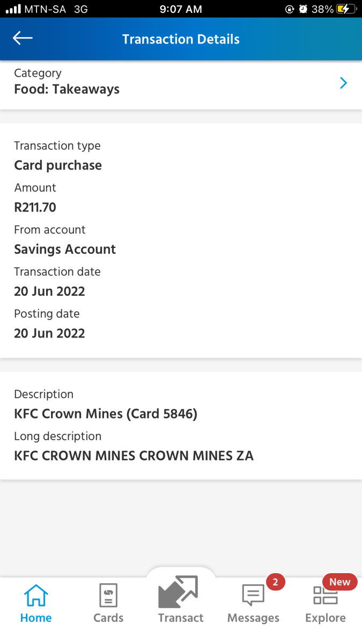Image resolution: width=362 pixels, height=644 pixels.
Task: Tap the back arrow icon
Action: tap(23, 38)
